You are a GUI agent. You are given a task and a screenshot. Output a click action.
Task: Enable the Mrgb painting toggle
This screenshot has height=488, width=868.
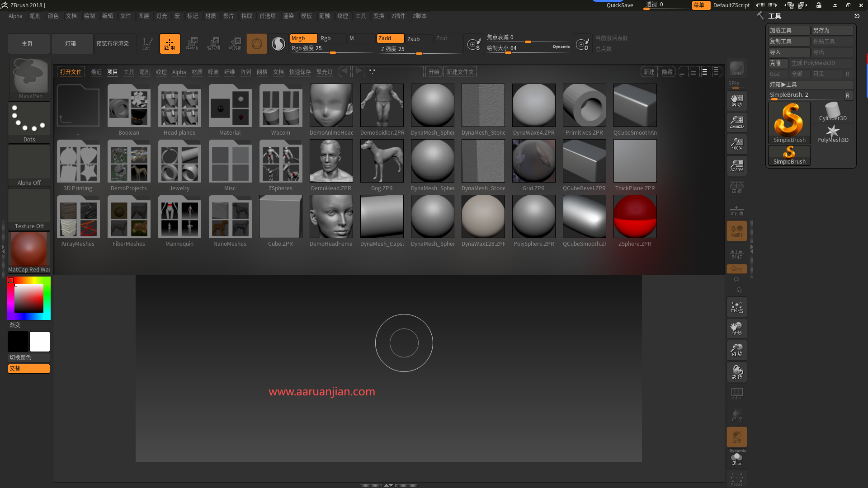coord(303,38)
